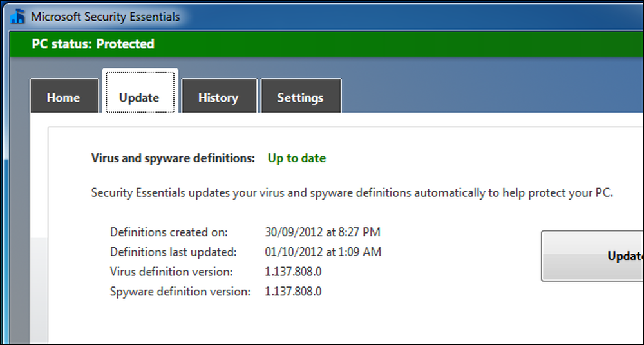The image size is (644, 345).
Task: Open the Settings tab
Action: coord(301,96)
